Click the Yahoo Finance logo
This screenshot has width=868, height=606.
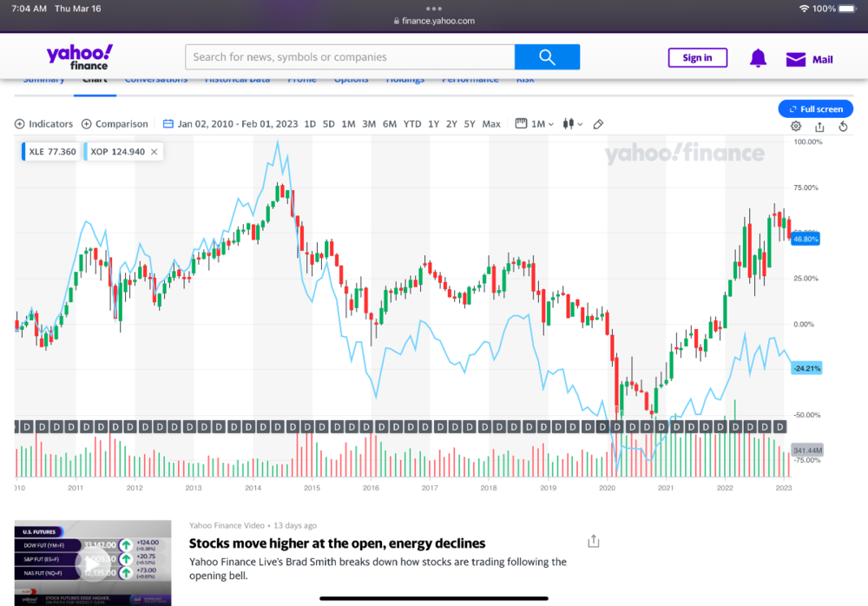79,57
